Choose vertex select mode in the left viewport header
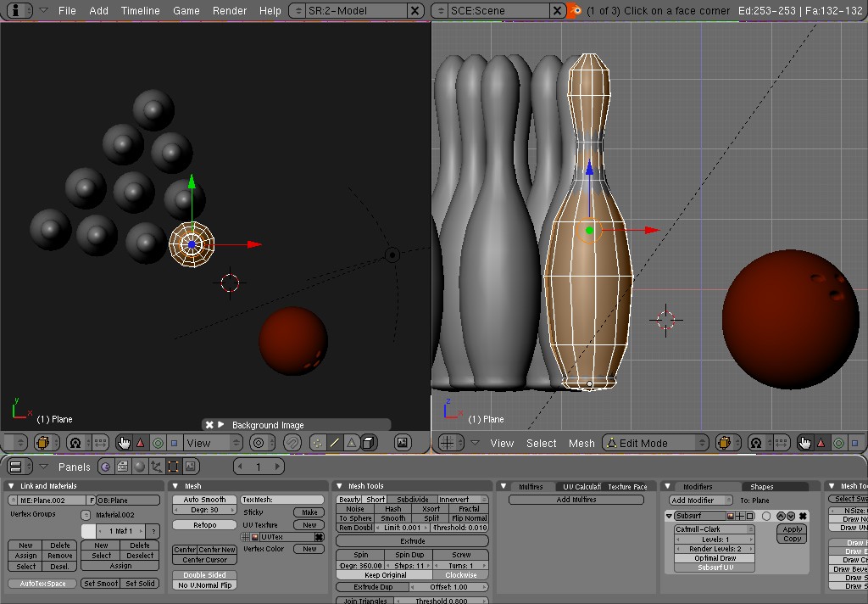This screenshot has height=604, width=868. pos(317,443)
